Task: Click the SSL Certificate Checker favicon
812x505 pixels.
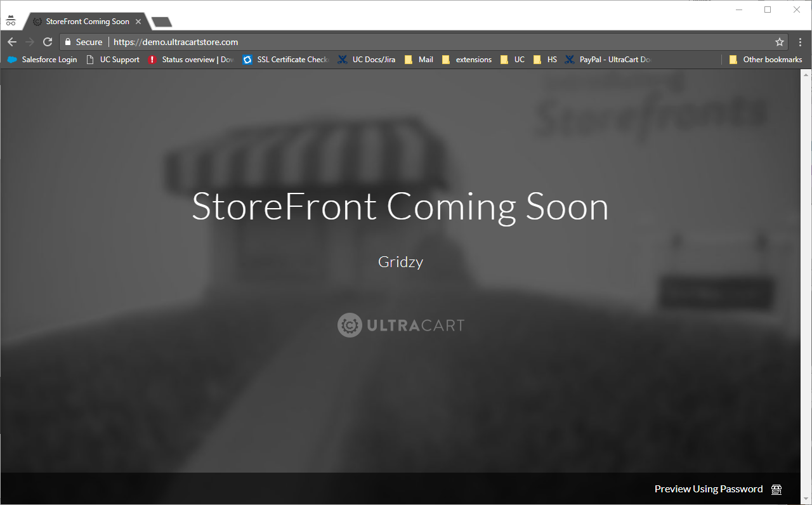Action: [247, 60]
